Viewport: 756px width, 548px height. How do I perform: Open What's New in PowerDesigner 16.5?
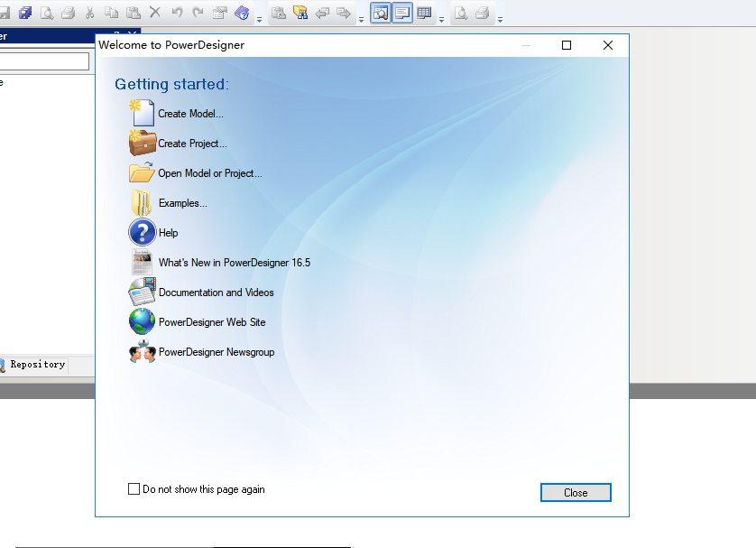(235, 263)
